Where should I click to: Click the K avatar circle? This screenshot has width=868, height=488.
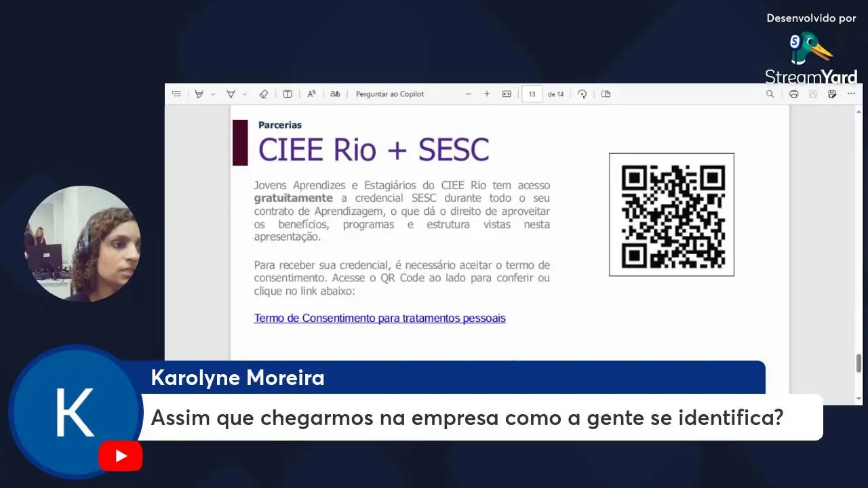[x=75, y=412]
